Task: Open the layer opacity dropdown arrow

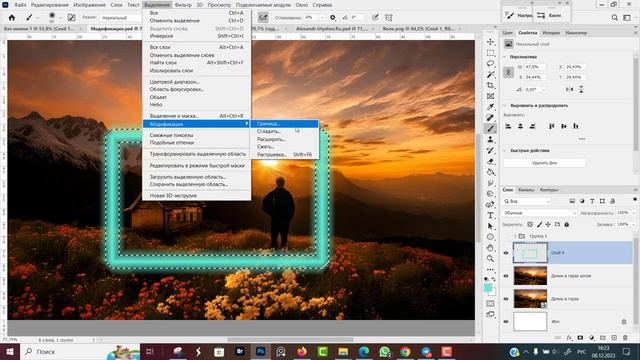Action: 633,213
